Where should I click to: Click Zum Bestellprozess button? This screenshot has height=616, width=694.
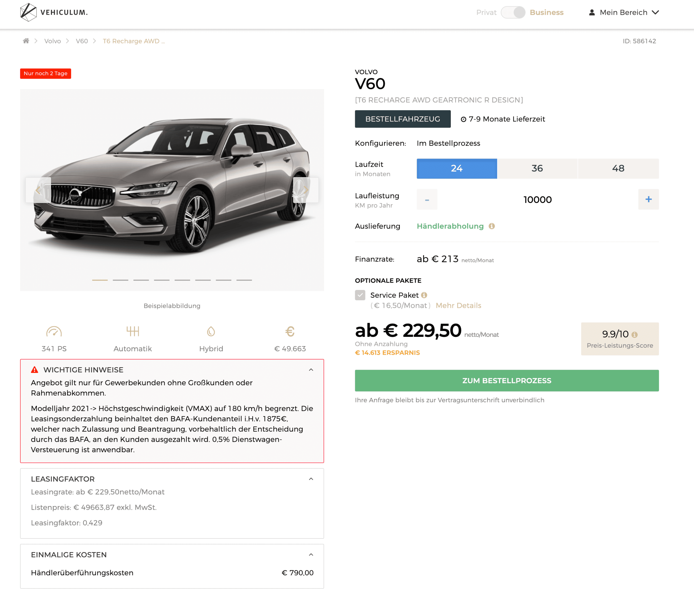(x=507, y=380)
